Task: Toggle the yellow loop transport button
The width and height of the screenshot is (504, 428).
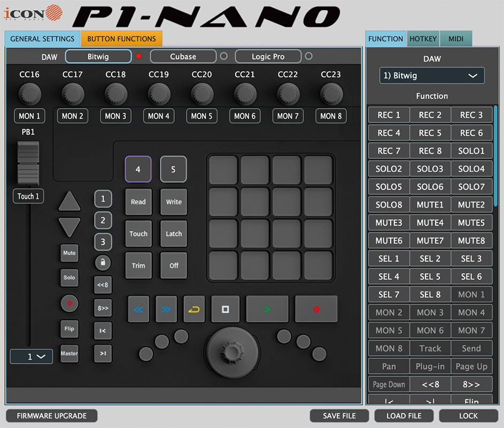Action: pyautogui.click(x=194, y=309)
